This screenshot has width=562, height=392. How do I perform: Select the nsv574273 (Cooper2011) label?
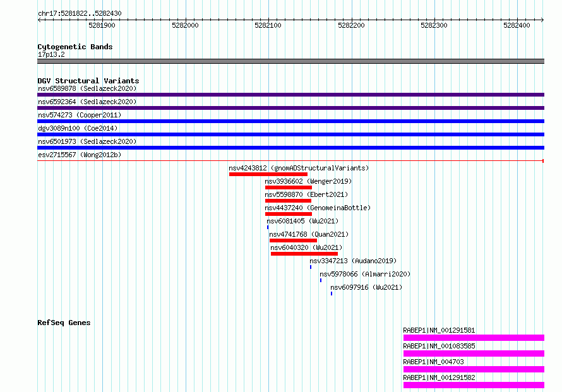(80, 115)
